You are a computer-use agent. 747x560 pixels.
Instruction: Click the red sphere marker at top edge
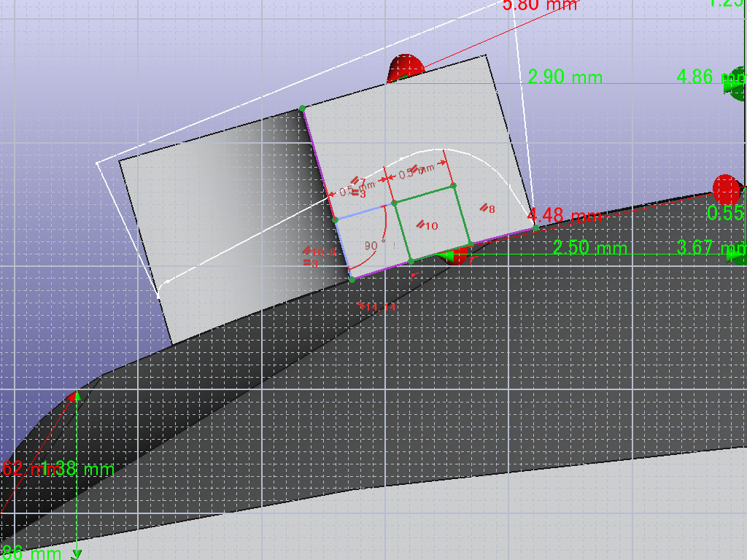pyautogui.click(x=405, y=68)
